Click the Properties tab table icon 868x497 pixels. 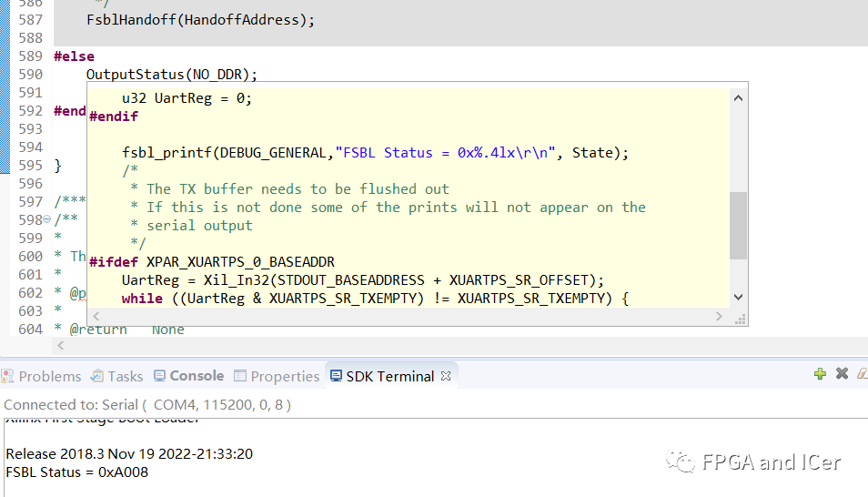(x=239, y=376)
